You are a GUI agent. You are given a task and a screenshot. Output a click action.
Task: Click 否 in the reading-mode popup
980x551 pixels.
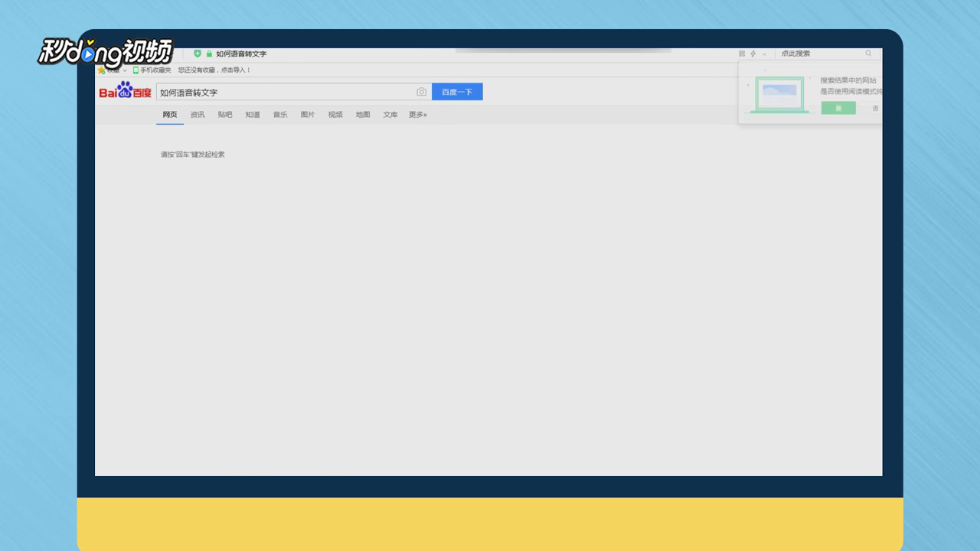[876, 108]
